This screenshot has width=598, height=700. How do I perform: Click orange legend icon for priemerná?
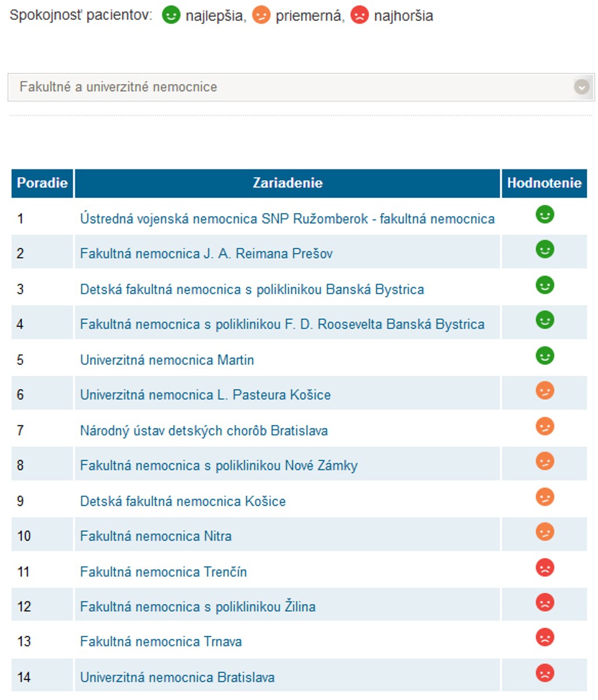point(261,15)
